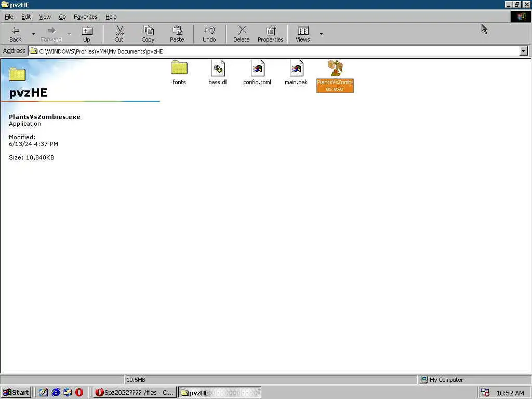
Task: Click the folder icon in Address bar
Action: click(x=33, y=51)
